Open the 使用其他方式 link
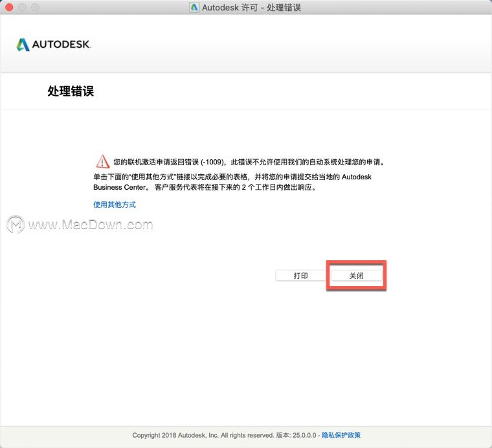The width and height of the screenshot is (492, 448). [x=115, y=205]
